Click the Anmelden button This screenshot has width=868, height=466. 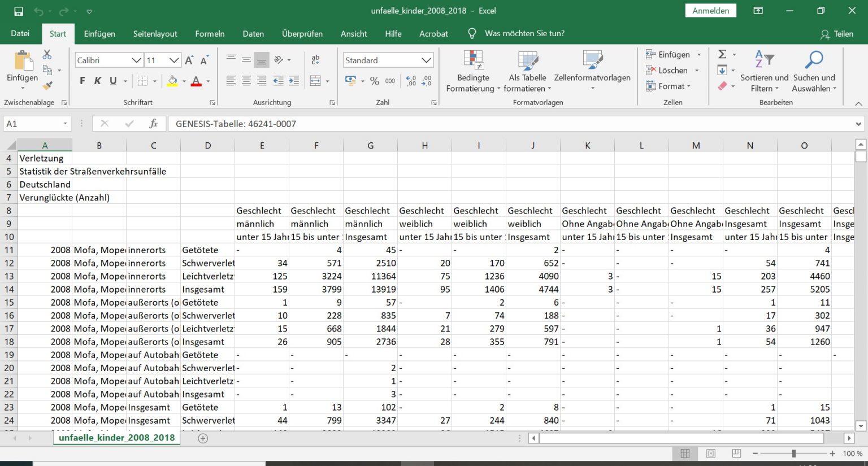tap(710, 11)
